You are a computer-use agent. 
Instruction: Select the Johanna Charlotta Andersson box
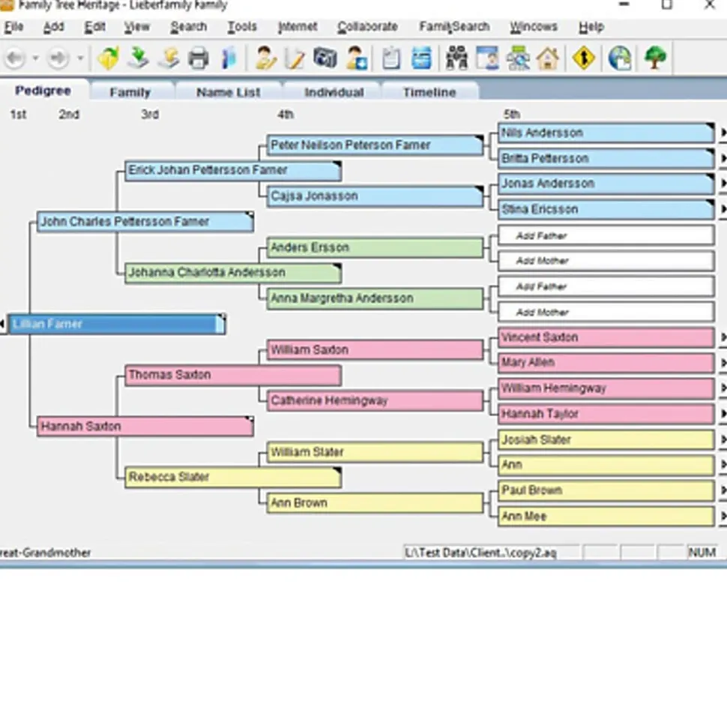234,273
